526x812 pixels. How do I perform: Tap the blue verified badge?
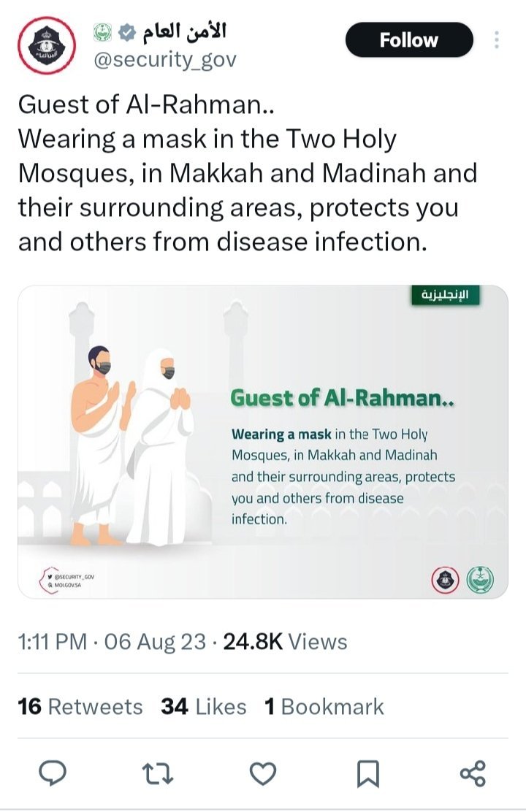[x=126, y=31]
